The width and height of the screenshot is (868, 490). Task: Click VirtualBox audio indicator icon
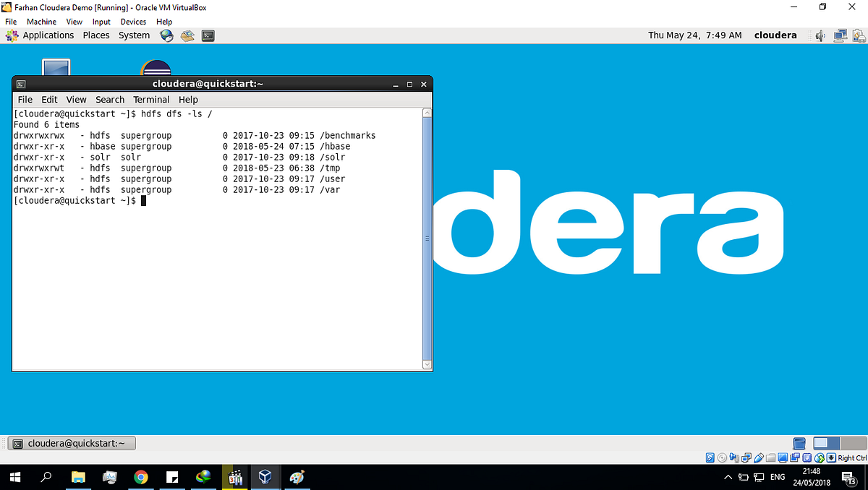coord(734,458)
